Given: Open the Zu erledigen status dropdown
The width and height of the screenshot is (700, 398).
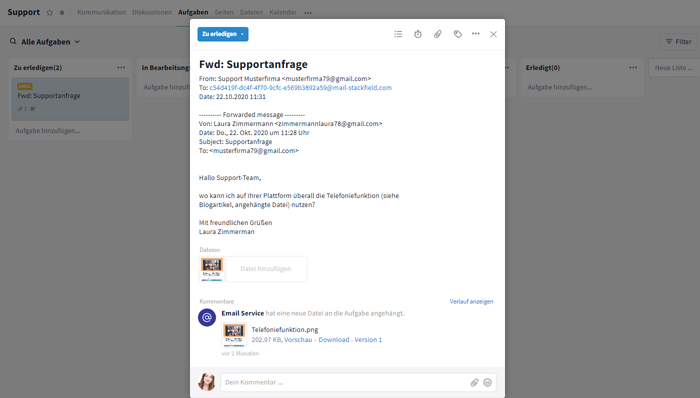Looking at the screenshot, I should (x=223, y=34).
